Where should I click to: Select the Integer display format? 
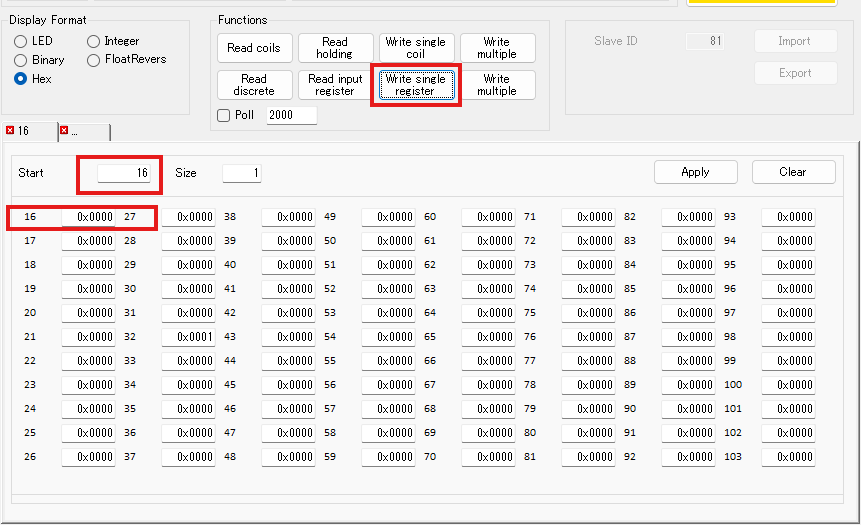(93, 41)
